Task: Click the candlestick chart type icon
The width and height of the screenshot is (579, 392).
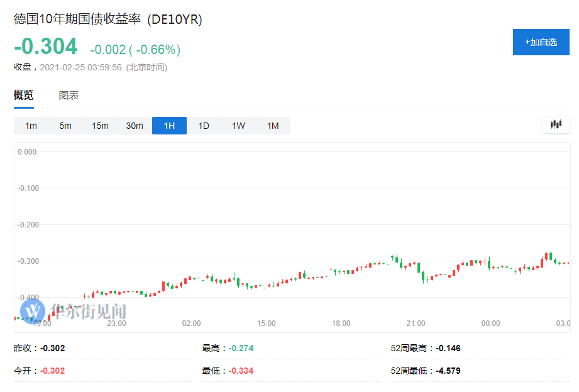Action: [x=556, y=125]
